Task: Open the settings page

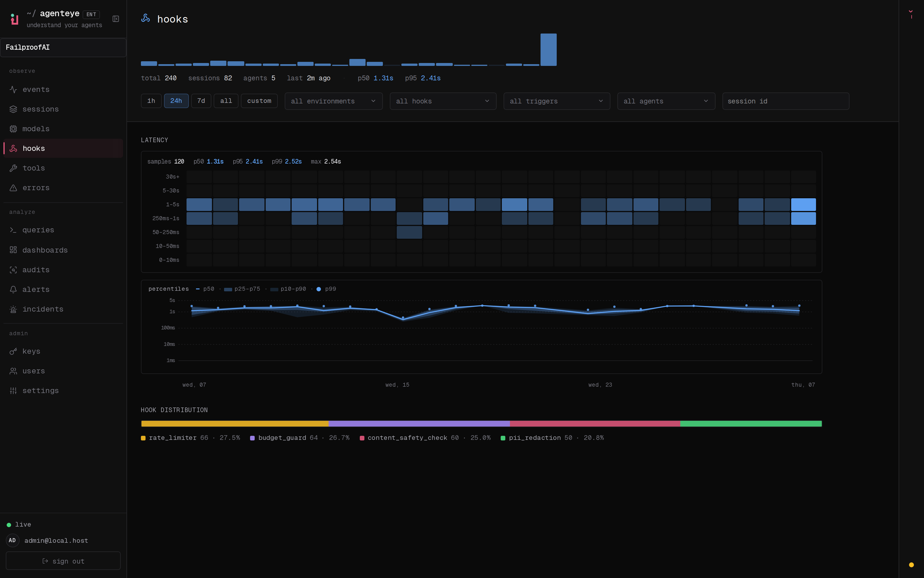Action: point(64,391)
